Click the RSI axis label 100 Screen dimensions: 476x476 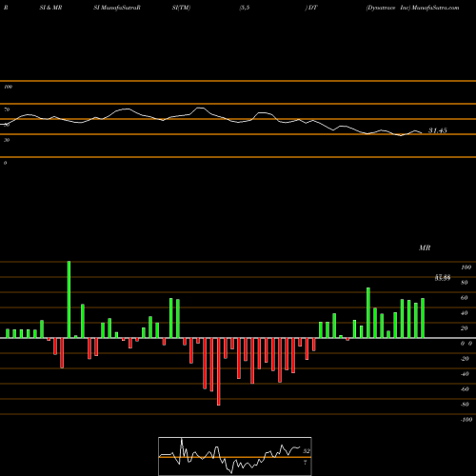point(8,87)
